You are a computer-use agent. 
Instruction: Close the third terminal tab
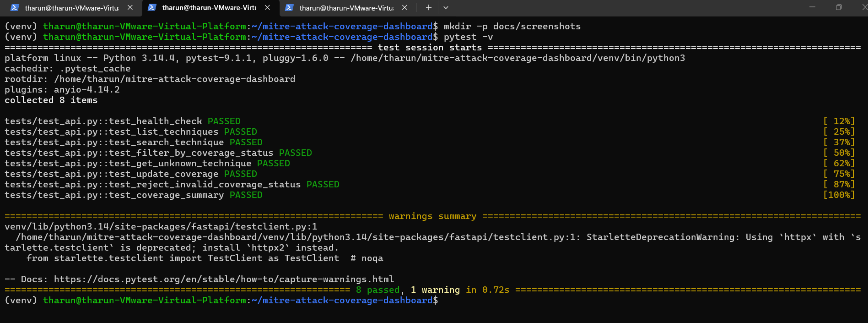click(404, 8)
